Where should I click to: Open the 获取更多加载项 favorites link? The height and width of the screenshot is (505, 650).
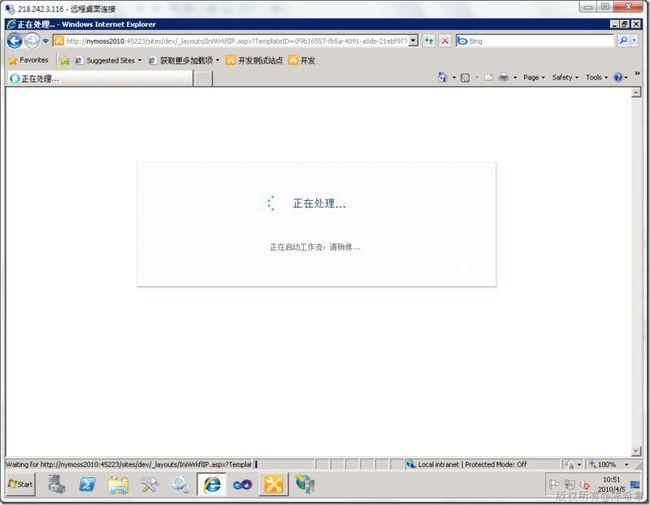click(184, 61)
